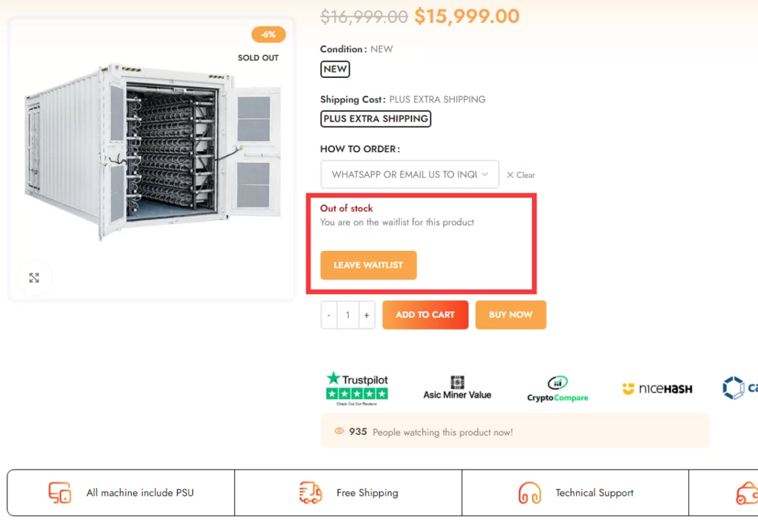Image resolution: width=758 pixels, height=532 pixels.
Task: Expand product image with fullscreen icon
Action: click(34, 278)
